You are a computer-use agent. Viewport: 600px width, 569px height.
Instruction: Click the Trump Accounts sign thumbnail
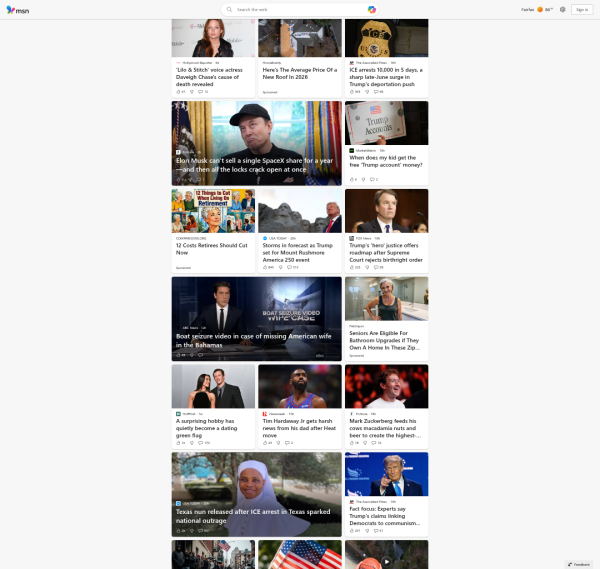[386, 123]
